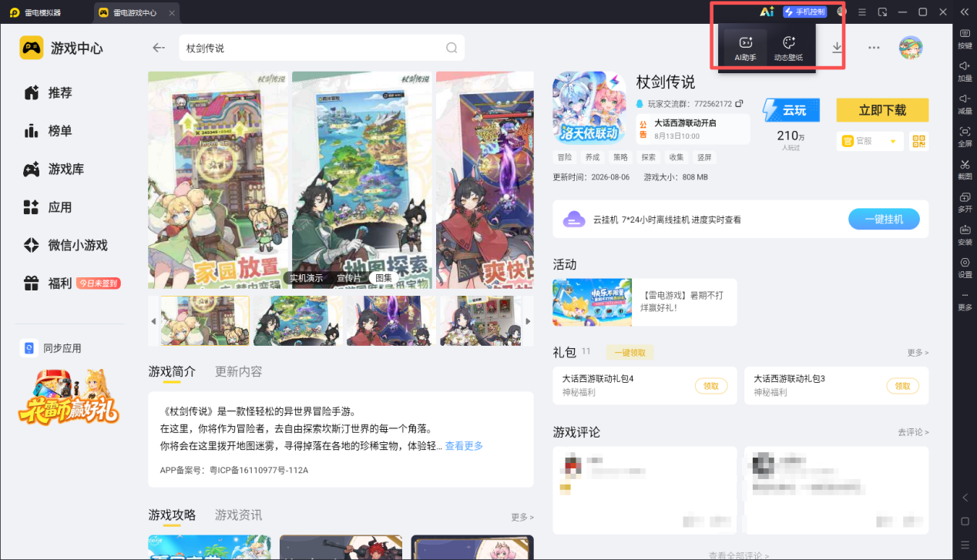Open the 官服 server dropdown
The height and width of the screenshot is (560, 977).
pyautogui.click(x=870, y=141)
